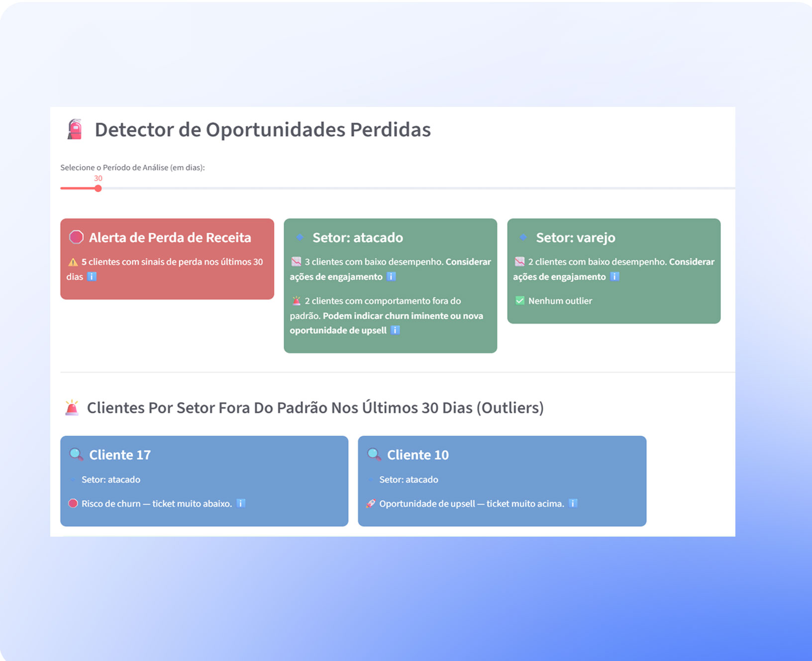Click the info icon after "oportunidade de upsell"

coord(395,330)
